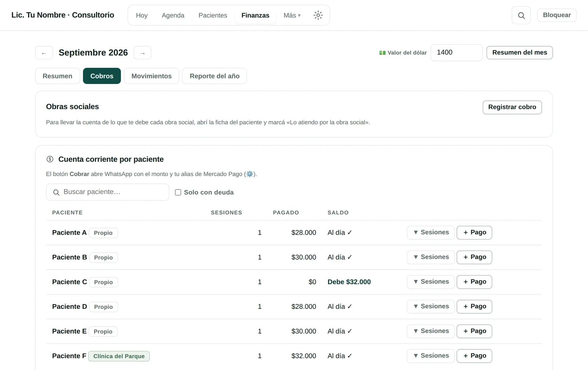Click the Propio tag on Paciente C

point(104,282)
